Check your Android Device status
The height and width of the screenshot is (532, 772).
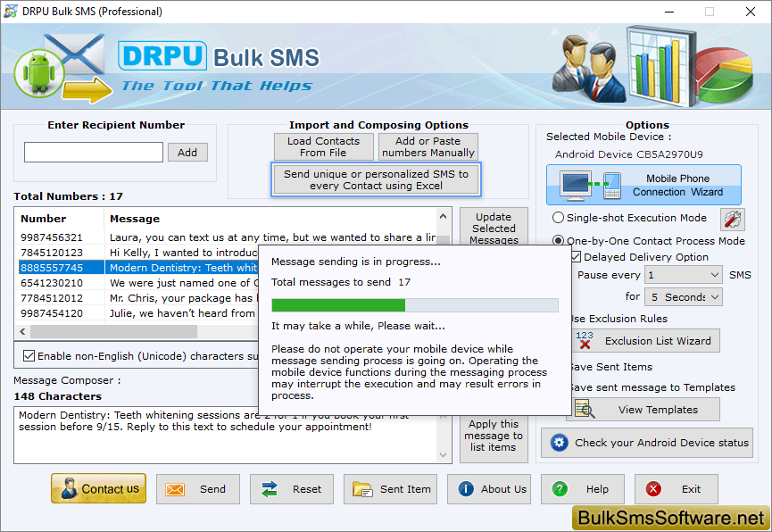point(647,443)
